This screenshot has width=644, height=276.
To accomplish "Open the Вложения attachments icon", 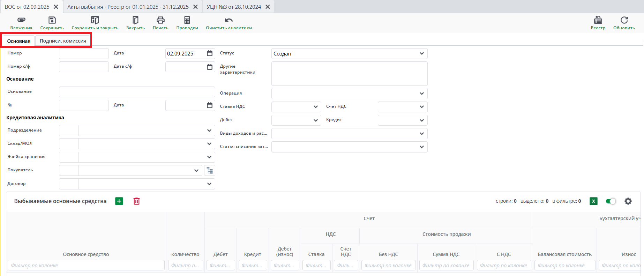I will (x=21, y=20).
